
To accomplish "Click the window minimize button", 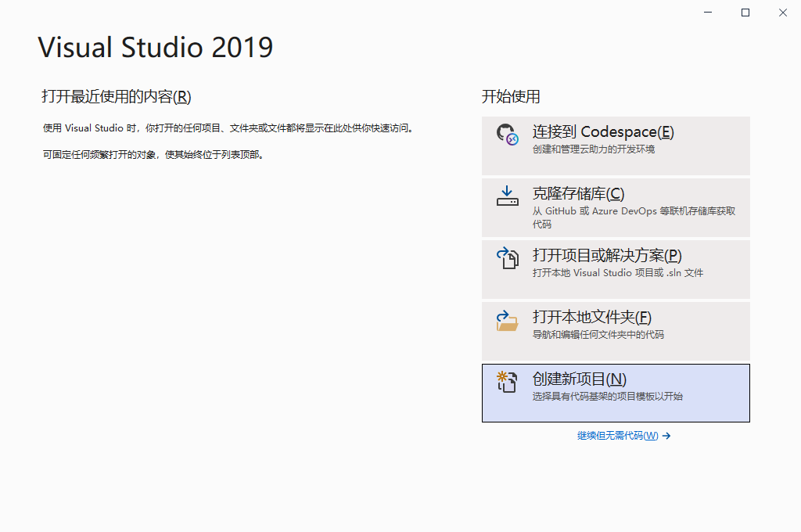I will (x=707, y=13).
